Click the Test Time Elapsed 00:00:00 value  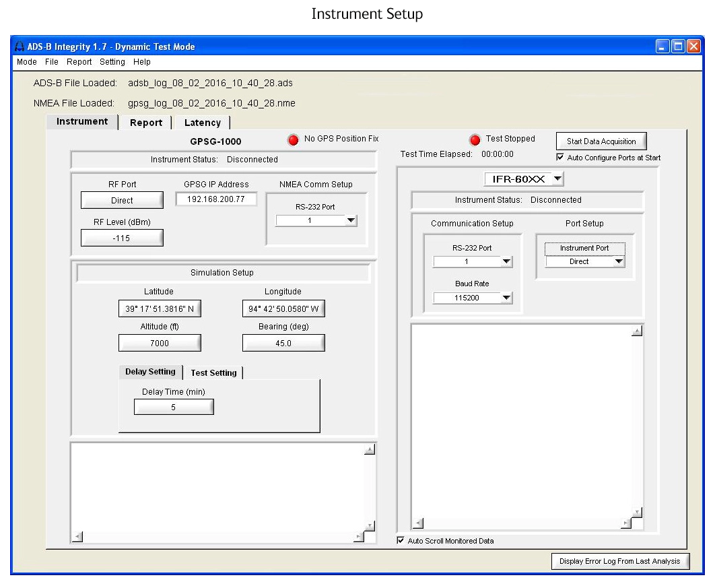point(498,154)
